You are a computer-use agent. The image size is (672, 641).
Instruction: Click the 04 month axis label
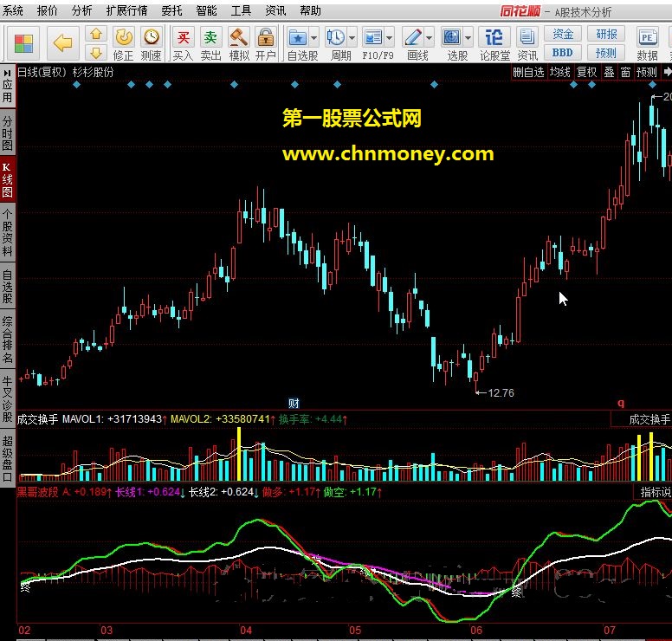click(x=246, y=631)
